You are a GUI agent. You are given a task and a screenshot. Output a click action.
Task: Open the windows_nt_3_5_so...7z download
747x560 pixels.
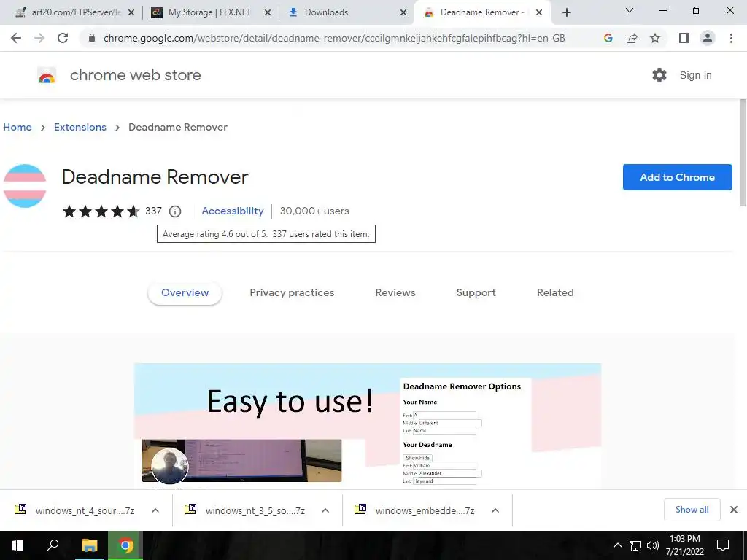[245, 510]
